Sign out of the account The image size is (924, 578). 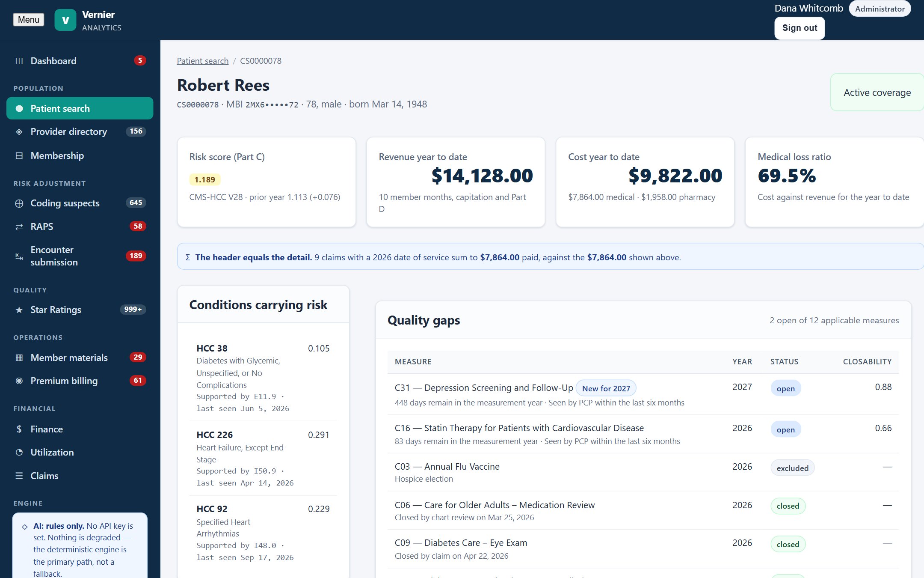(800, 28)
